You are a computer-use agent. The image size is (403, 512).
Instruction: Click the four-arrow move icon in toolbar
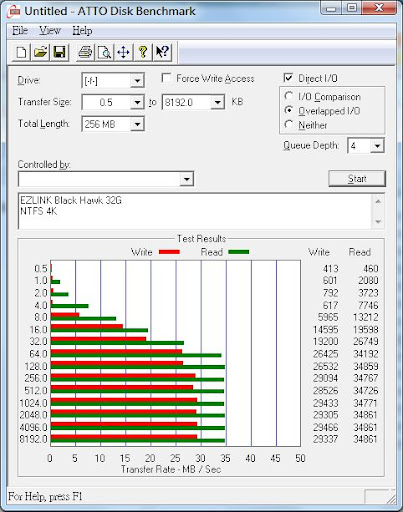(x=123, y=52)
